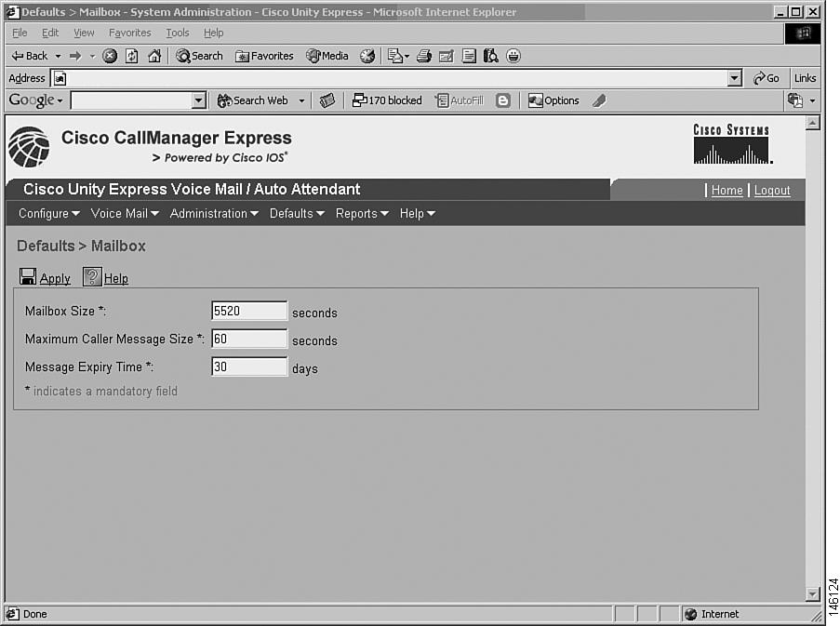Click the Apply link
The image size is (840, 626).
click(x=55, y=278)
